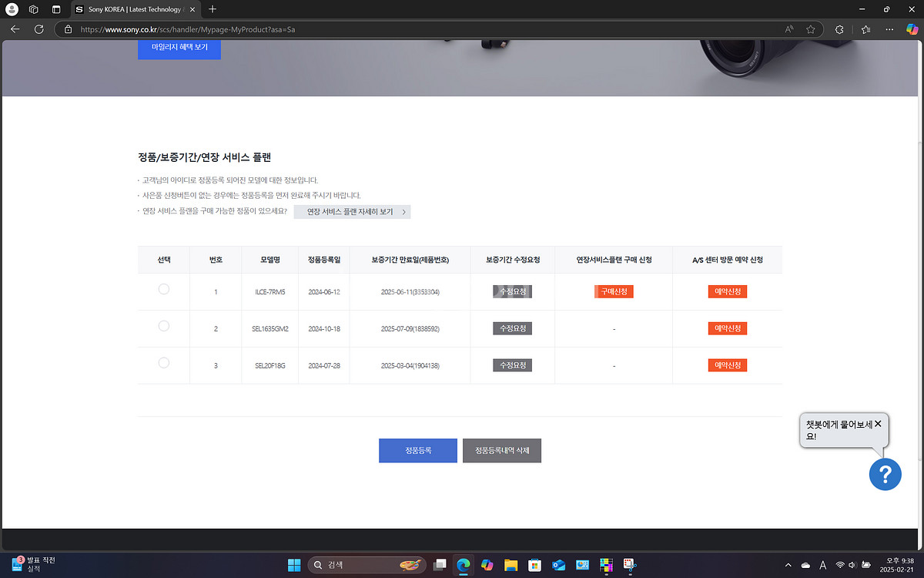Screen dimensions: 924x578
Task: Open File Explorer from taskbar
Action: (511, 565)
